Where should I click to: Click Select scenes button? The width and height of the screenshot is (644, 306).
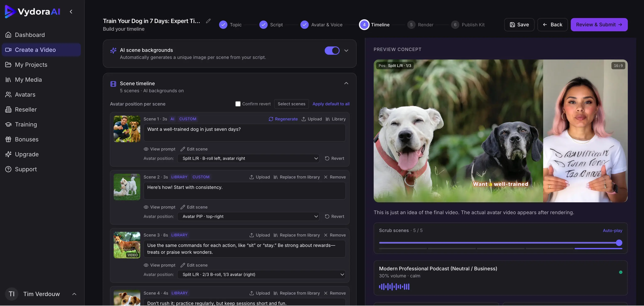pyautogui.click(x=292, y=104)
